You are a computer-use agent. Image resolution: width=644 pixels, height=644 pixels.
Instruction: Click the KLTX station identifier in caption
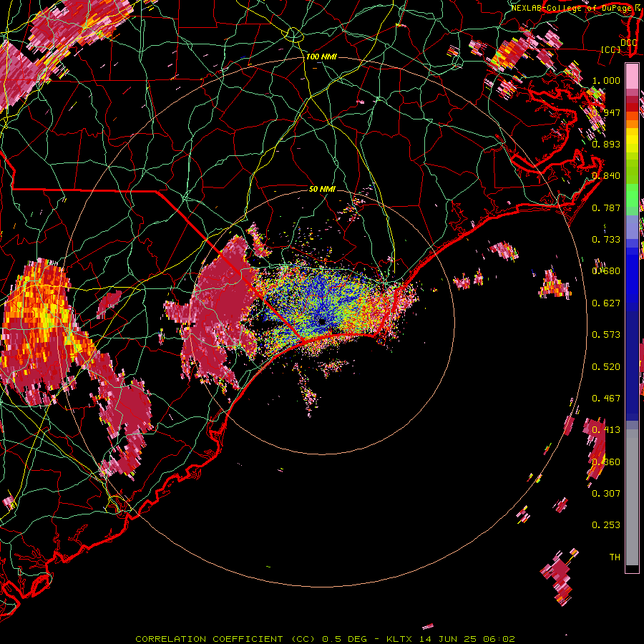401,639
